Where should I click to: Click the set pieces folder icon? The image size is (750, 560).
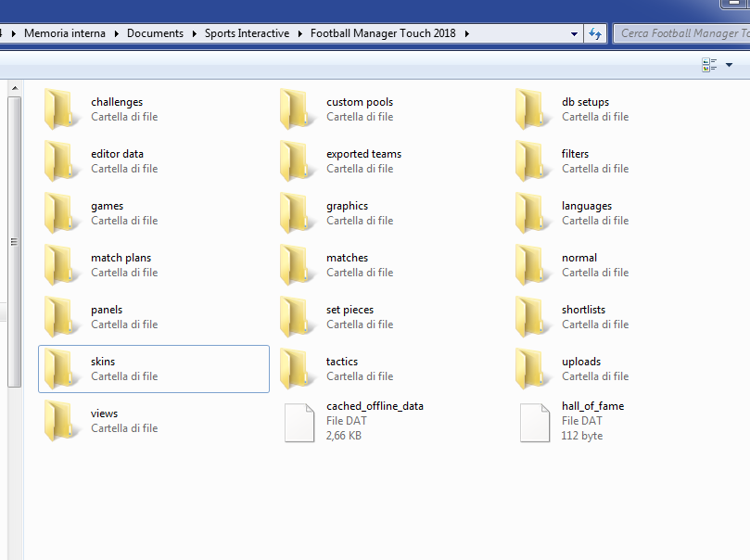[x=297, y=317]
